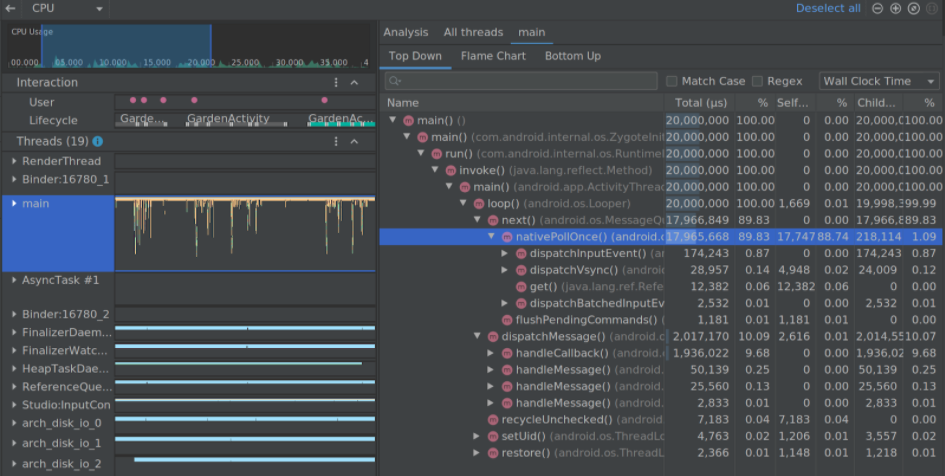Click the Deselect all link
Image resolution: width=945 pixels, height=476 pixels.
pos(827,8)
